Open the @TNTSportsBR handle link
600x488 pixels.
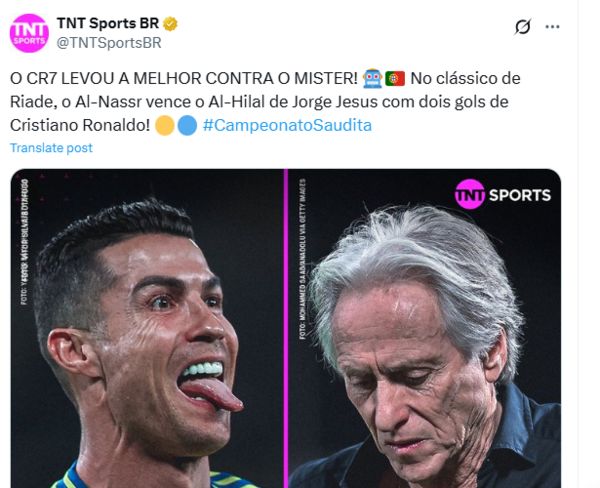click(x=109, y=43)
